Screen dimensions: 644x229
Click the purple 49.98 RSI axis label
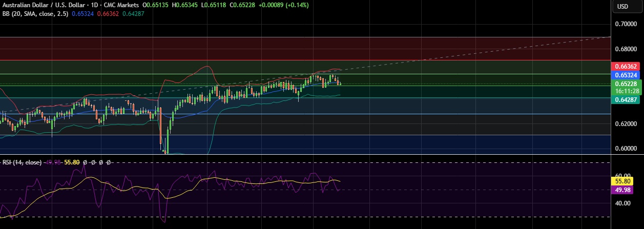pos(622,190)
